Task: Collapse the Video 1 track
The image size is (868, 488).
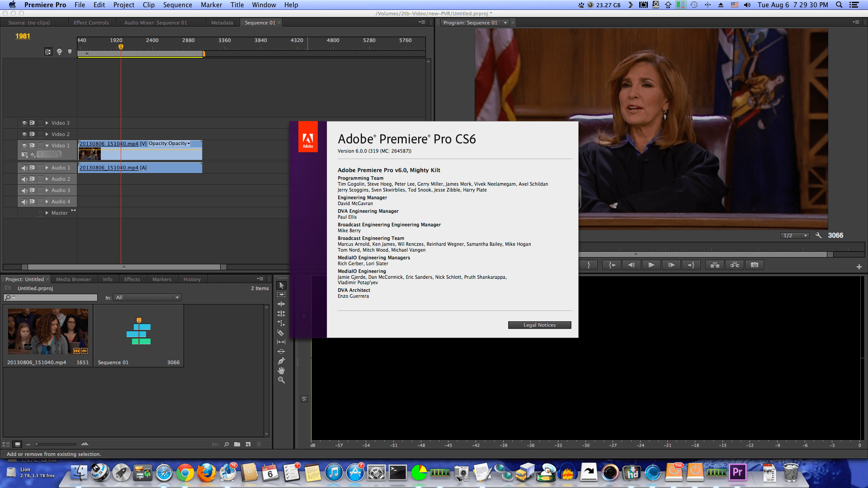Action: pyautogui.click(x=47, y=145)
